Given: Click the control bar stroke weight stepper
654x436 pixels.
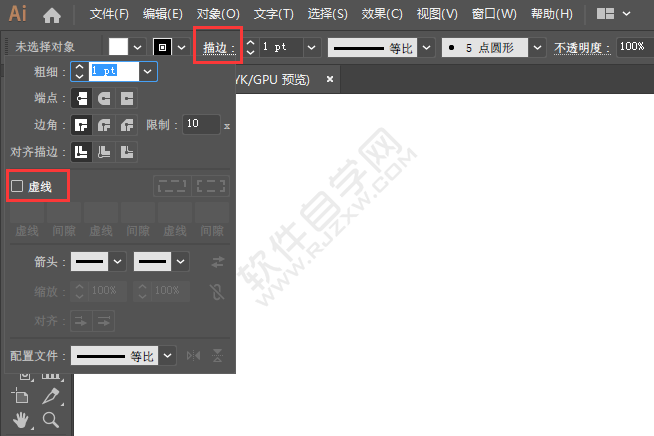Looking at the screenshot, I should [250, 47].
